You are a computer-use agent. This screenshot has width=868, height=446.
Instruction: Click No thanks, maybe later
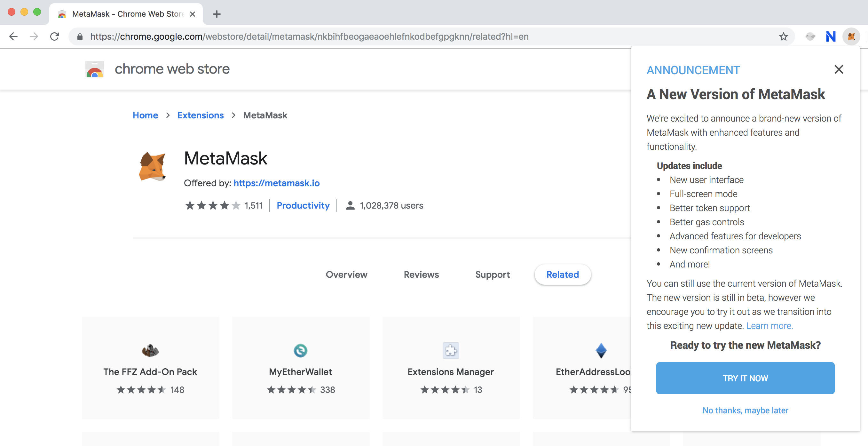[x=745, y=410]
